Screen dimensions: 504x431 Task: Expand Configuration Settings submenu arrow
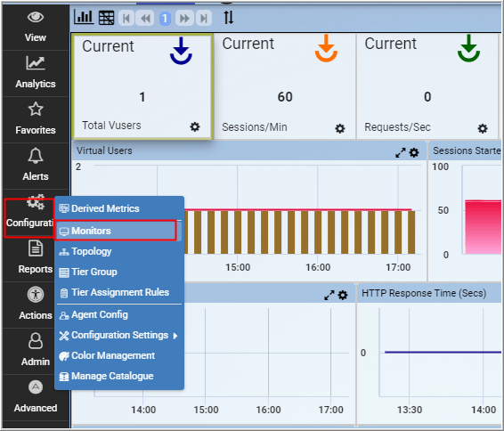(175, 336)
